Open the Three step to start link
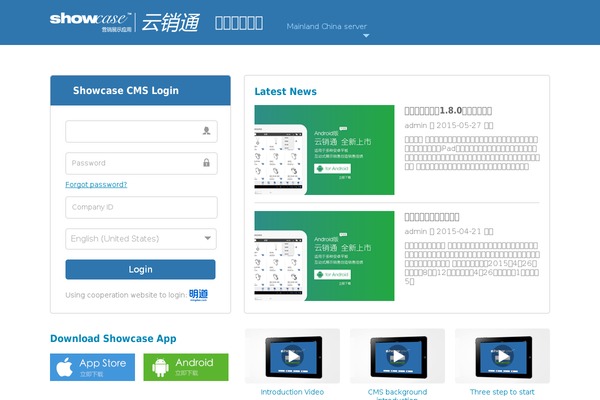Image resolution: width=600 pixels, height=400 pixels. (502, 392)
